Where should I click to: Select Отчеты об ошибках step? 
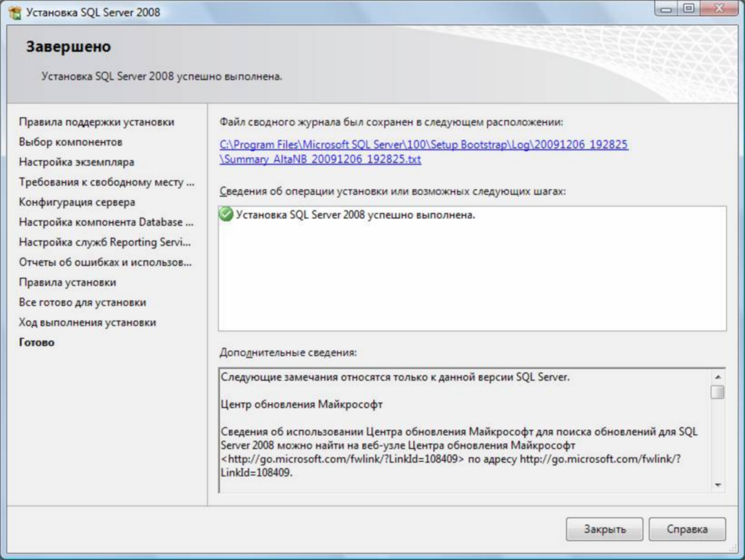[105, 262]
